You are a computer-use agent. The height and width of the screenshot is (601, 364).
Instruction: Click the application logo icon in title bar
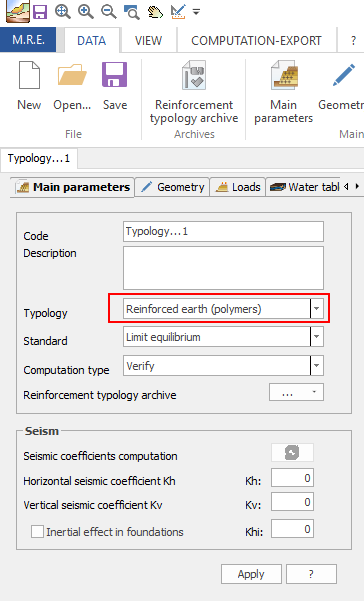pos(17,11)
